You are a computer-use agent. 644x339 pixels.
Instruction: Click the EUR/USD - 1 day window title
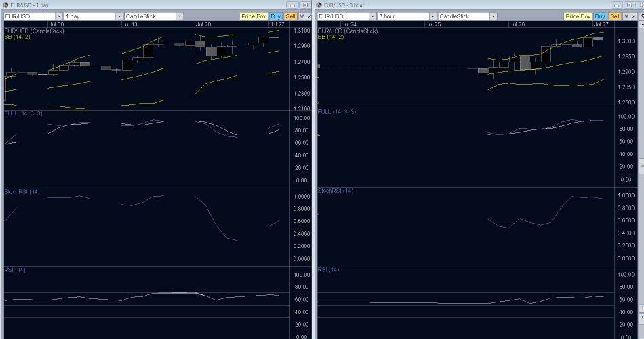tap(29, 5)
